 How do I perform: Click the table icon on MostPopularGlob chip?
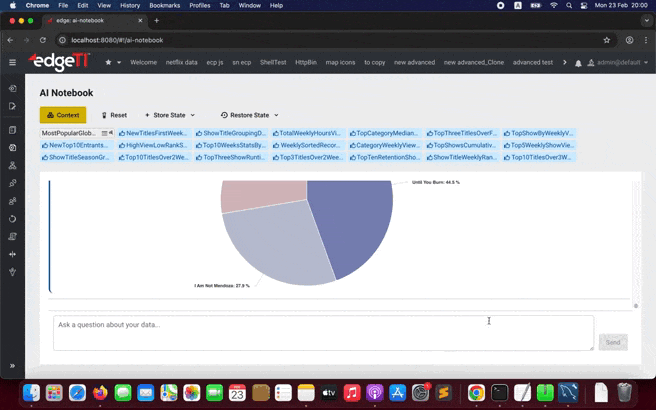[105, 133]
